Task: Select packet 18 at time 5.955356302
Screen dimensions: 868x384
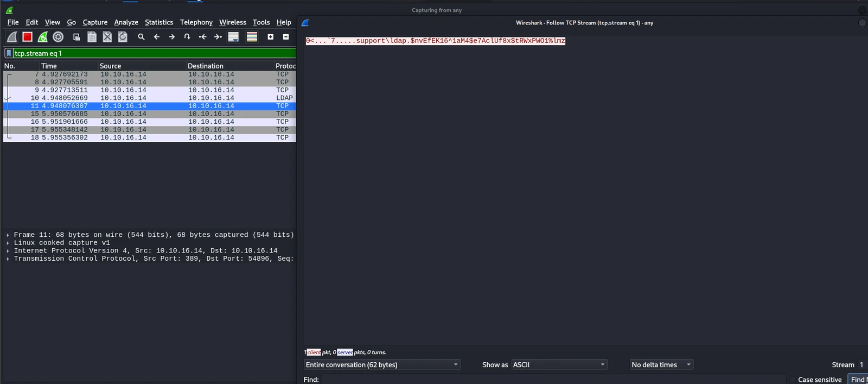Action: [x=150, y=137]
